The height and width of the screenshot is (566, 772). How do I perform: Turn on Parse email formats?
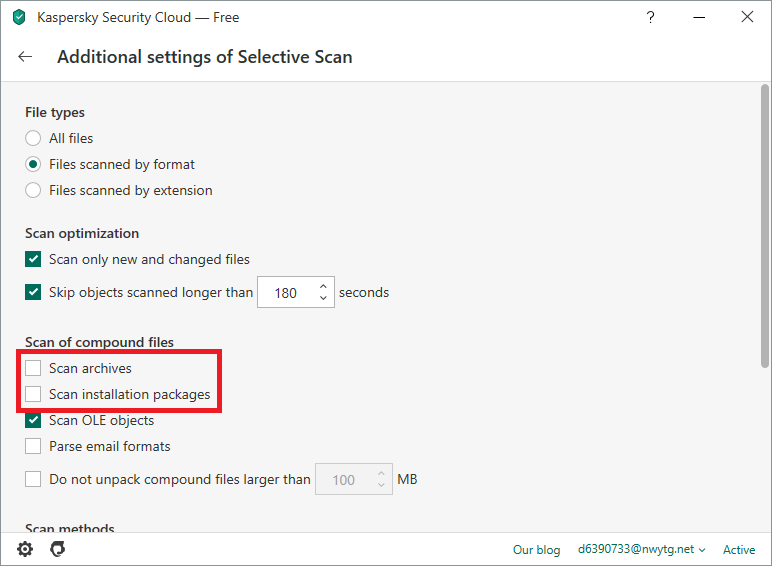(33, 446)
